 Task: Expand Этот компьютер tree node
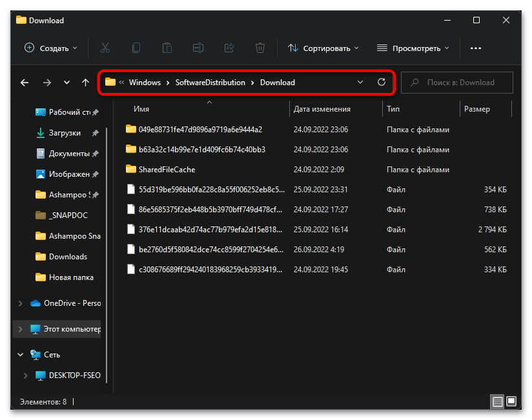(21, 329)
